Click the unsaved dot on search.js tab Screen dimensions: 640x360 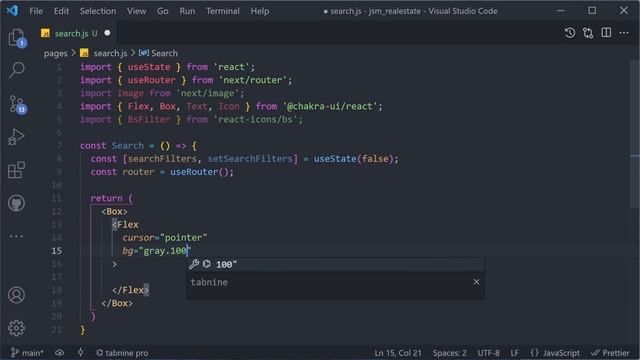tap(107, 33)
